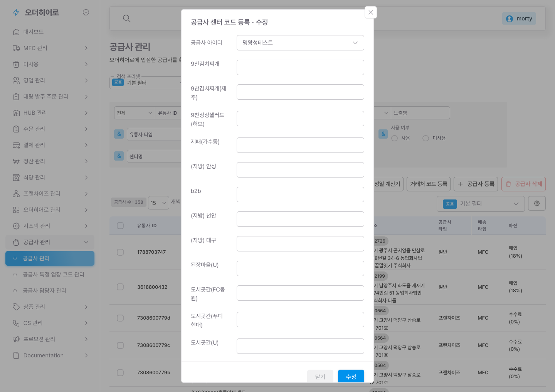Click the 결제 관리 card icon
Viewport: 555px width, 392px height.
[16, 145]
